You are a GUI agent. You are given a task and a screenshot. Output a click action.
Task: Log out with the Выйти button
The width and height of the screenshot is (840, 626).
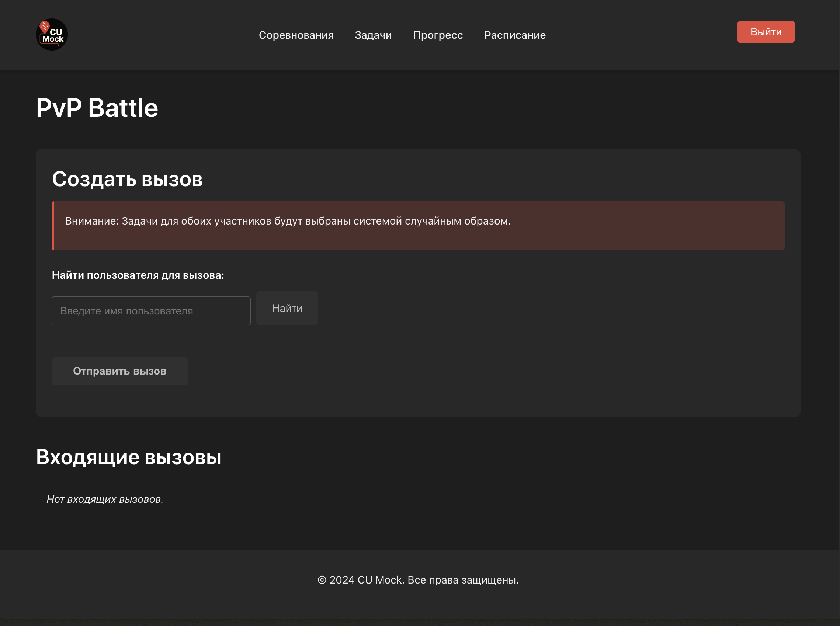[x=765, y=32]
